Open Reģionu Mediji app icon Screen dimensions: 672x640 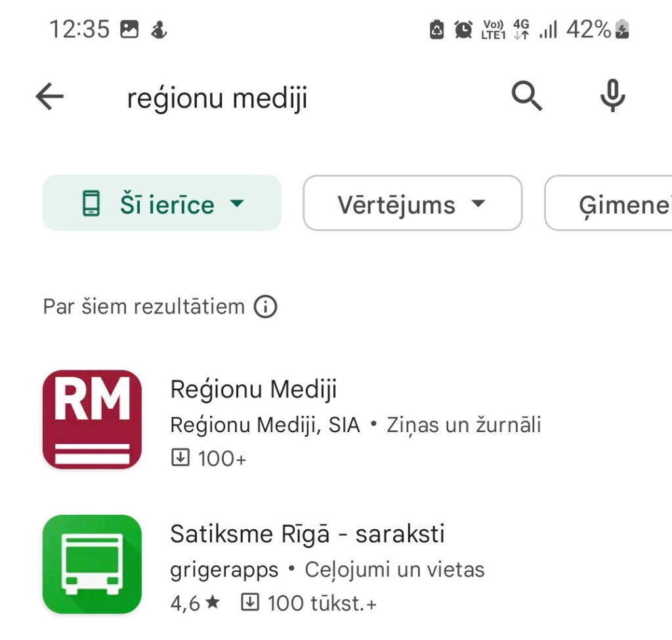click(x=92, y=419)
